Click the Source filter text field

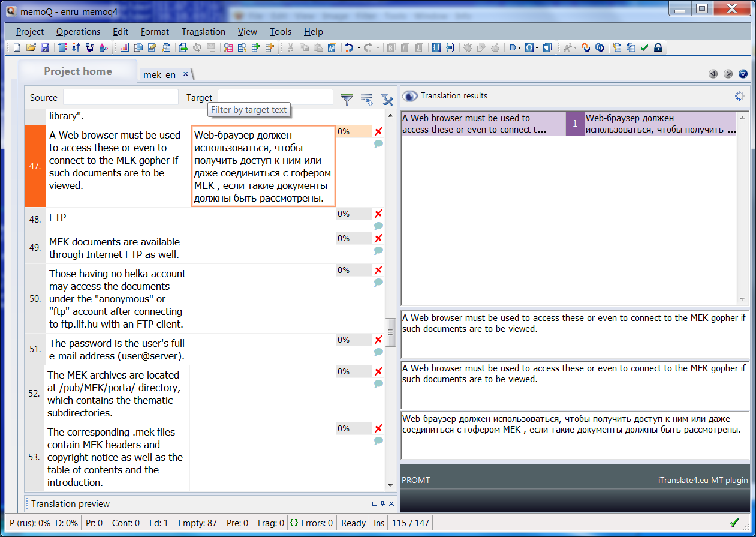pyautogui.click(x=121, y=97)
